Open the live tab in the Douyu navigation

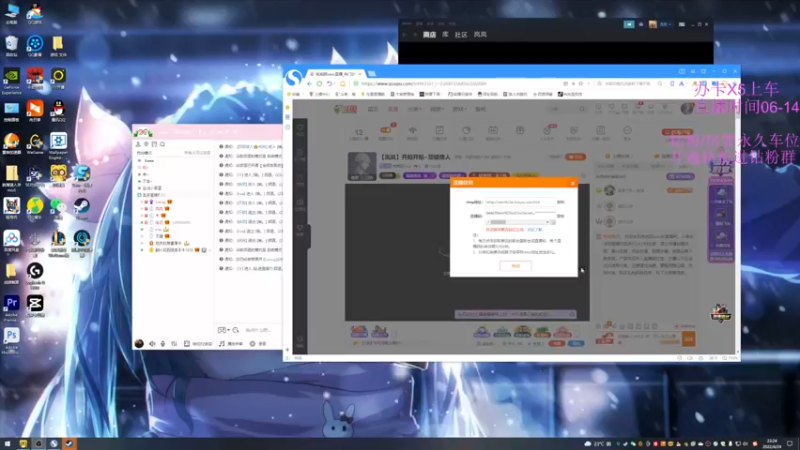pyautogui.click(x=393, y=109)
